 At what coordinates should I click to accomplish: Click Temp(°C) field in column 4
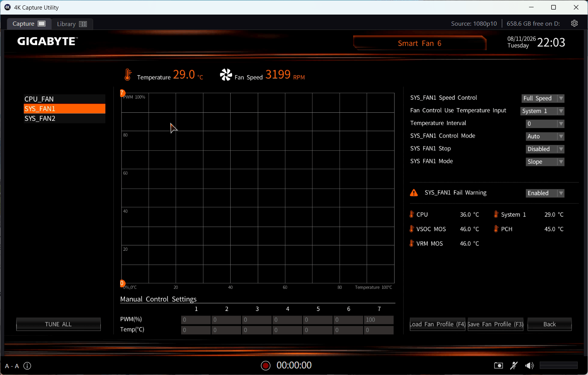[287, 330]
